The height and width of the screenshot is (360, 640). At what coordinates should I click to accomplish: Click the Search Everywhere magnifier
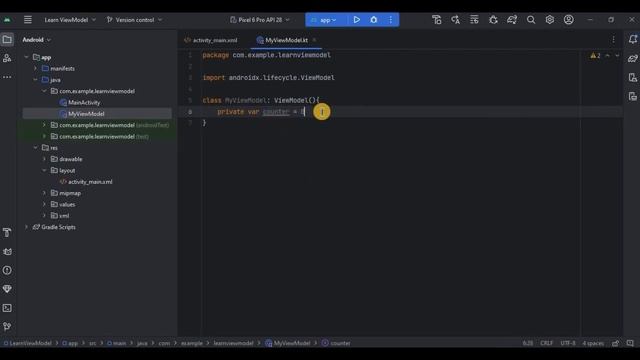pos(531,20)
